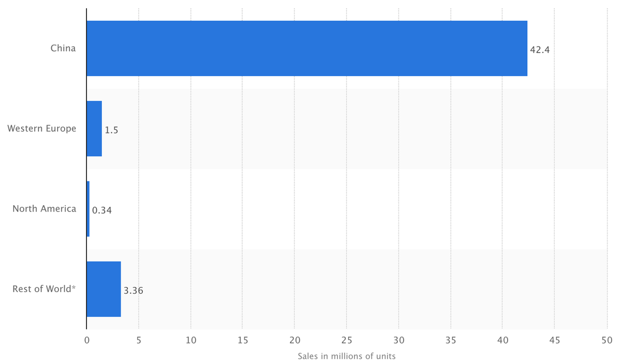The height and width of the screenshot is (364, 621).
Task: Click the 10 gridline label
Action: pyautogui.click(x=191, y=340)
